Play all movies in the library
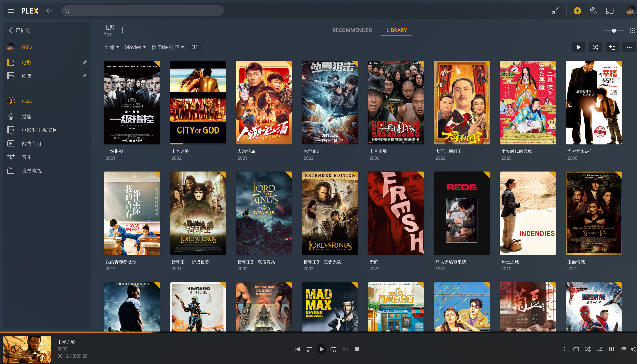This screenshot has width=637, height=364. (578, 47)
